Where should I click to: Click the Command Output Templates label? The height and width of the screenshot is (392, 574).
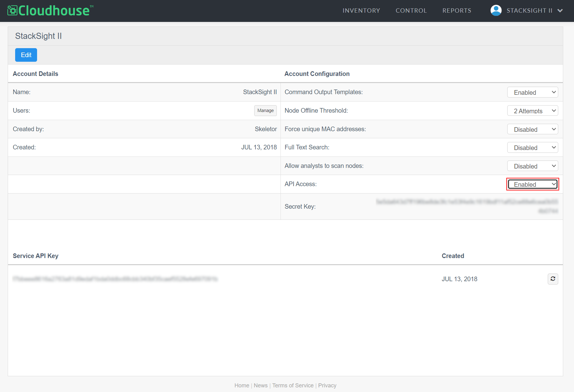coord(323,92)
